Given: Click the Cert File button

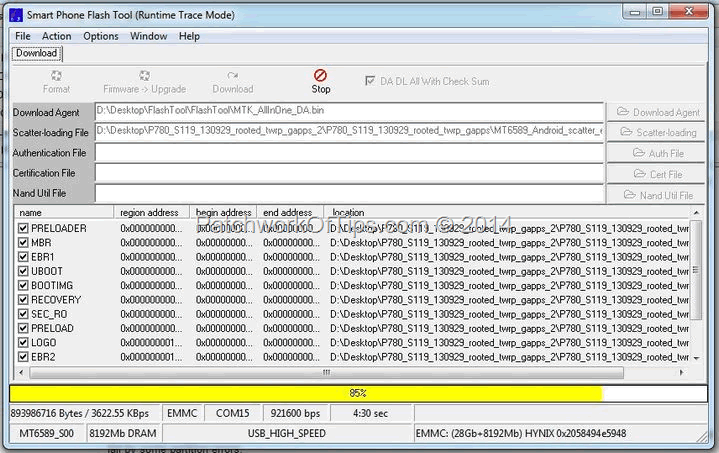Looking at the screenshot, I should click(x=656, y=174).
